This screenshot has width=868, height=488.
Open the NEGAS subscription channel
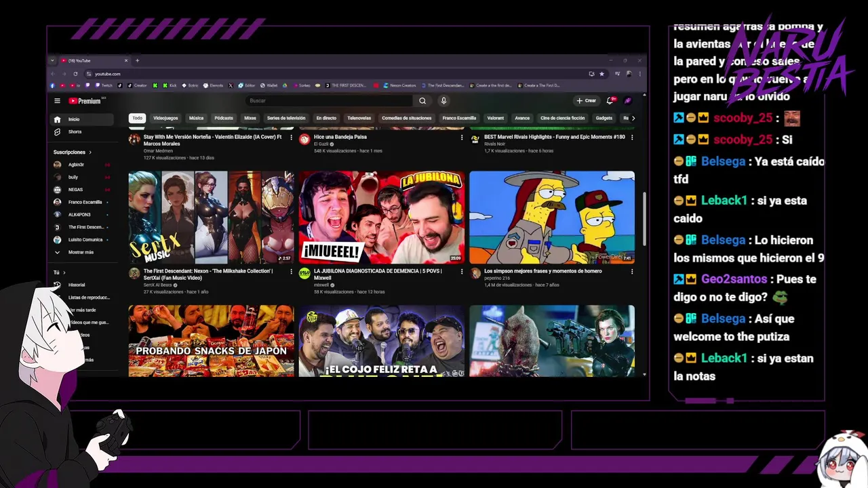click(x=81, y=190)
